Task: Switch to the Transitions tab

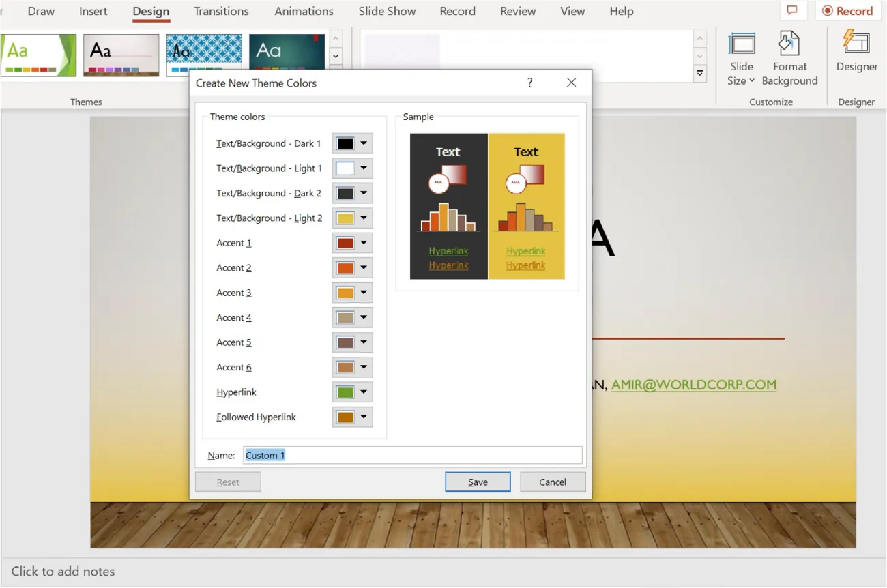Action: (221, 11)
